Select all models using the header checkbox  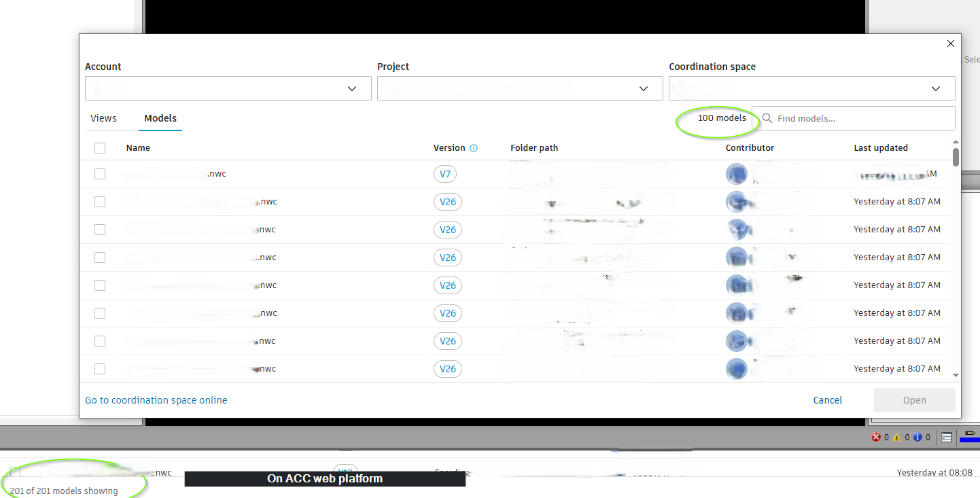(100, 147)
